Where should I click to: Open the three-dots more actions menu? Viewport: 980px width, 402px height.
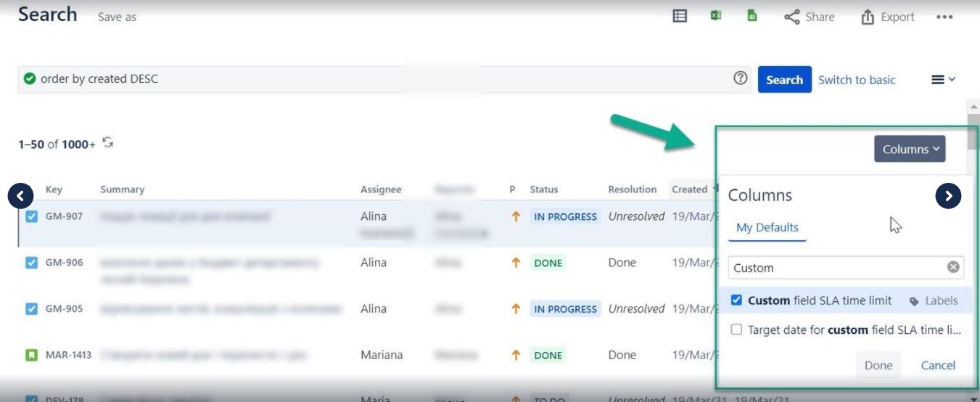click(x=944, y=17)
